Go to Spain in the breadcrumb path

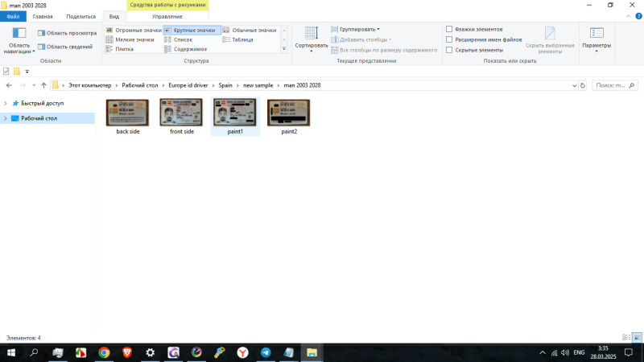click(225, 85)
